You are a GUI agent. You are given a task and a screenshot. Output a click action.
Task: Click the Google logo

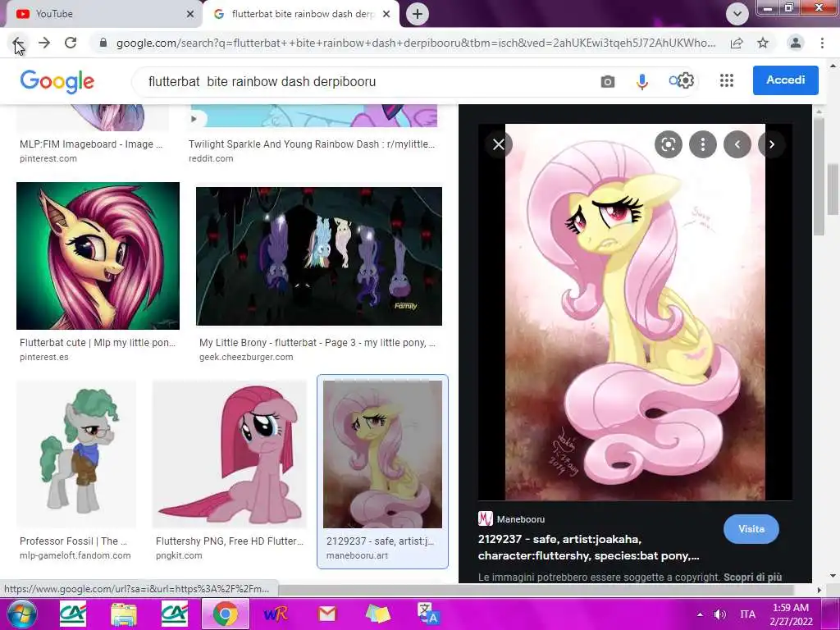[x=57, y=81]
